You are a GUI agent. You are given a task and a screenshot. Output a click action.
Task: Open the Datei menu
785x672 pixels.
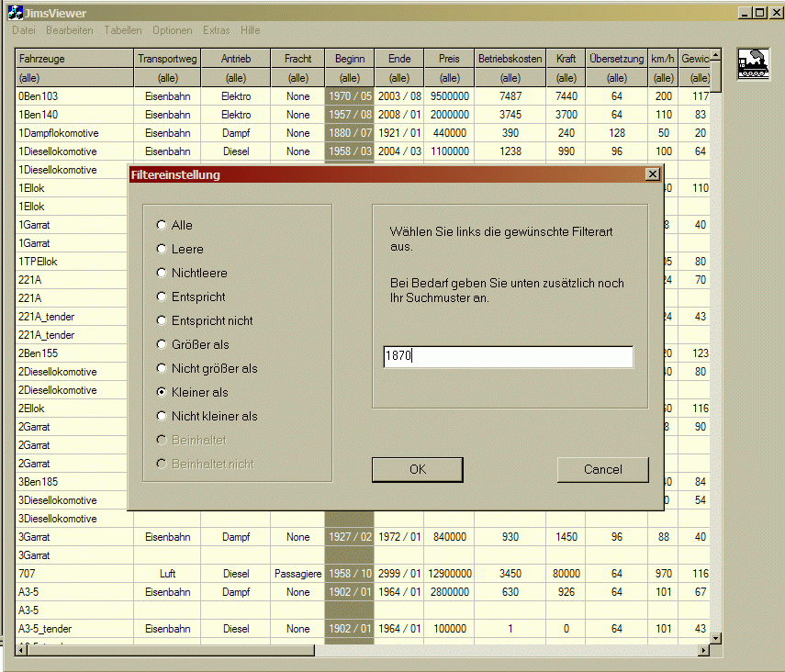pos(24,30)
